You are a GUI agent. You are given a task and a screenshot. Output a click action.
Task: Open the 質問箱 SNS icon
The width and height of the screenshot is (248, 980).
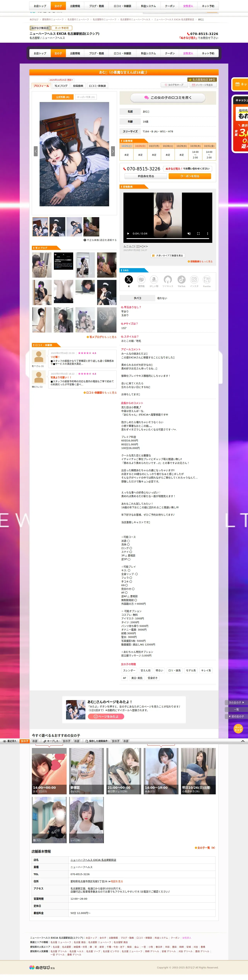point(141,279)
